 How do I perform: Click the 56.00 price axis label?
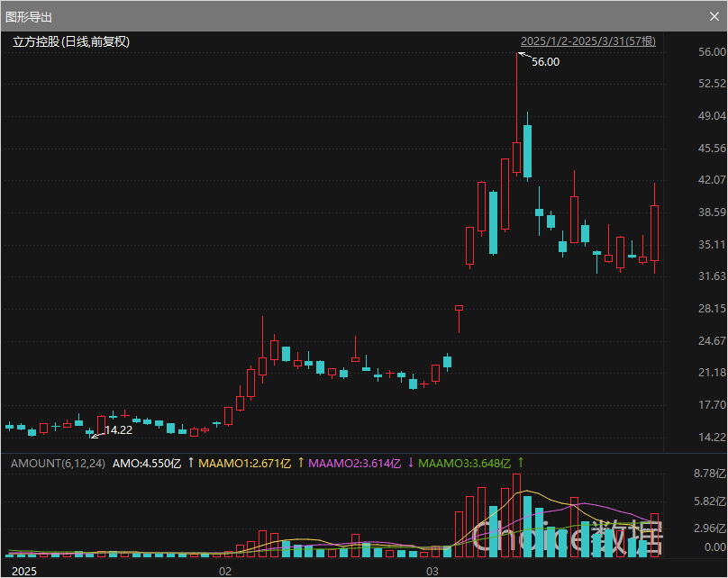(712, 52)
